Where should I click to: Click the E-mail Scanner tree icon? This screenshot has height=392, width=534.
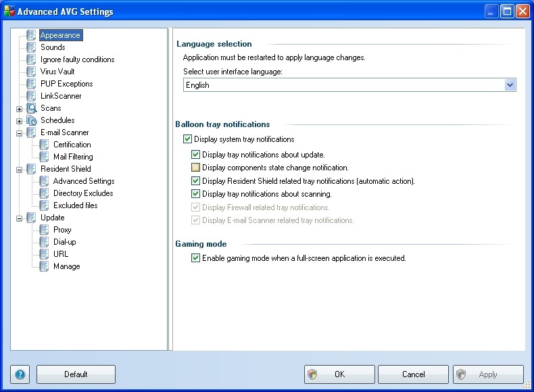click(x=31, y=132)
